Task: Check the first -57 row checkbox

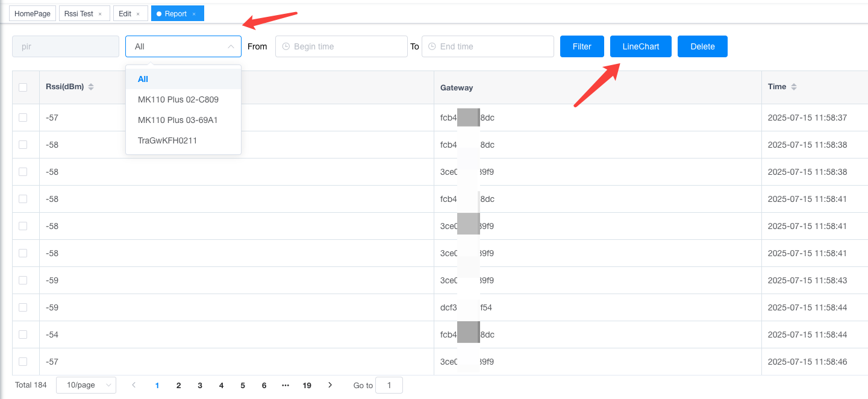Action: 23,118
